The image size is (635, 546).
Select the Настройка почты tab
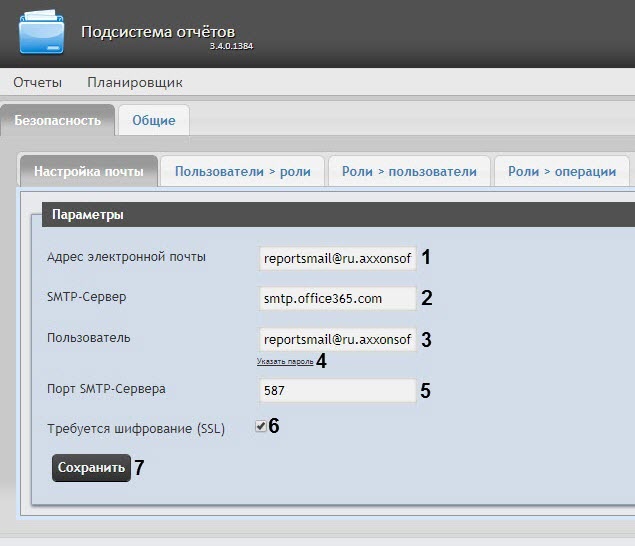coord(89,171)
